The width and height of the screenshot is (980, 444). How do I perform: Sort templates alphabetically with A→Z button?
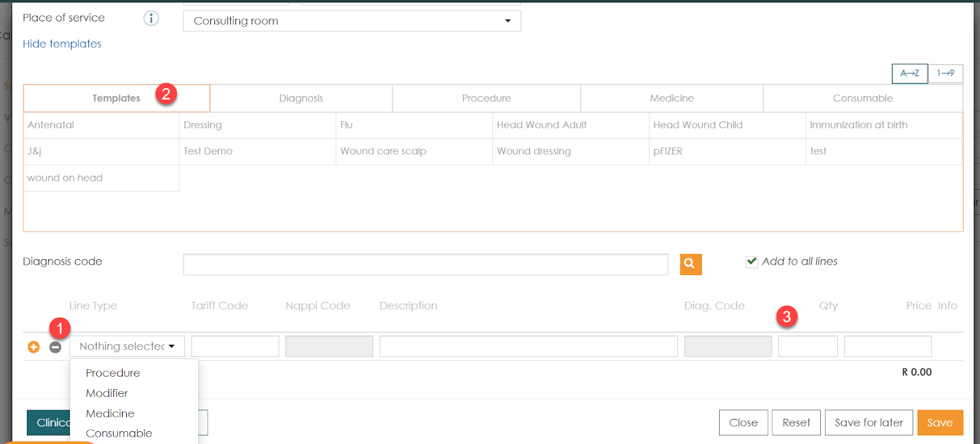pos(910,73)
